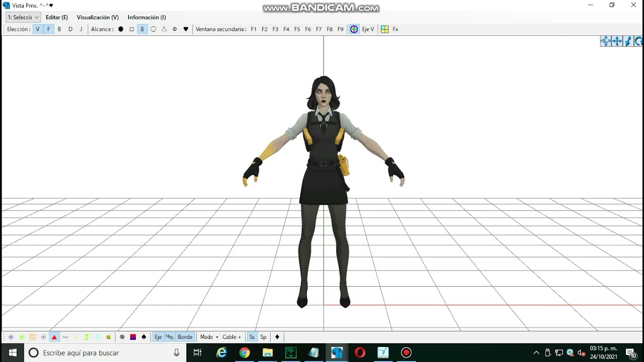Toggle the Mb display button
The height and width of the screenshot is (362, 644).
pyautogui.click(x=170, y=337)
